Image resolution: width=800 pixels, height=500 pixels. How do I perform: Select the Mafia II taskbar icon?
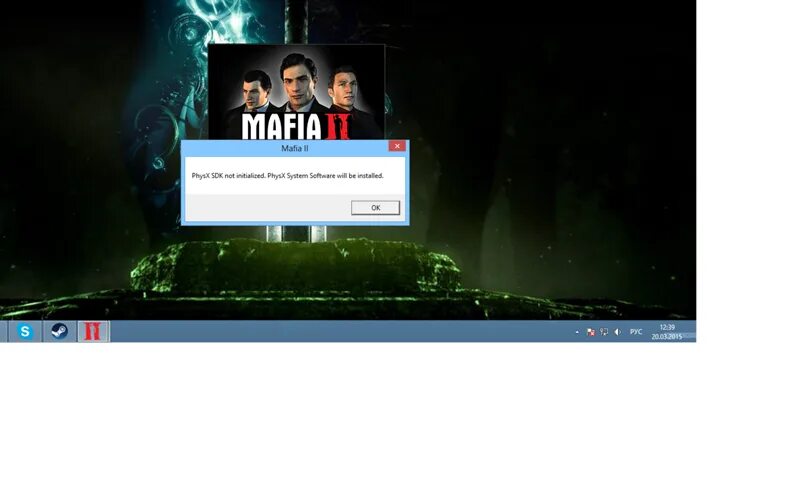93,332
